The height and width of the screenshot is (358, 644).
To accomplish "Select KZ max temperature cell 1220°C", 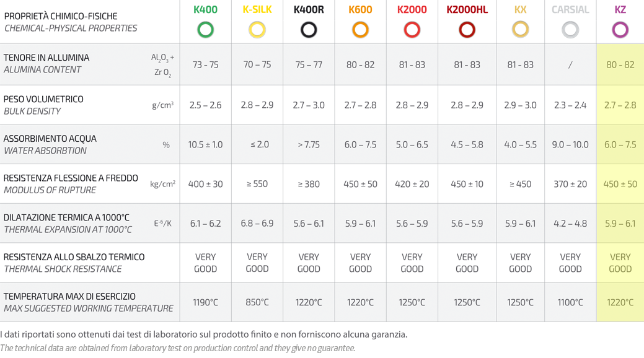I will point(620,303).
